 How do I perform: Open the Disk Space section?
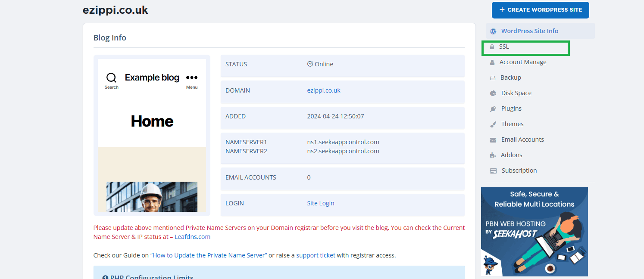tap(516, 93)
